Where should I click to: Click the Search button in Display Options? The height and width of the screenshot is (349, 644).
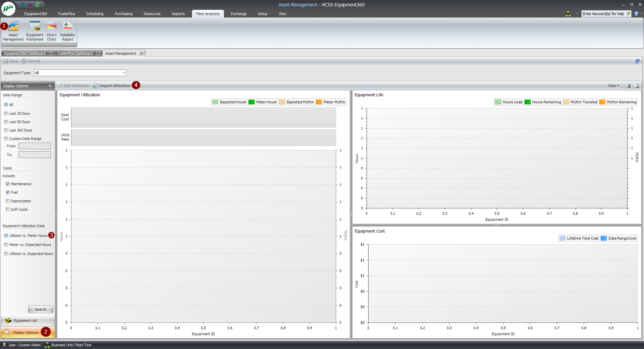coord(41,309)
